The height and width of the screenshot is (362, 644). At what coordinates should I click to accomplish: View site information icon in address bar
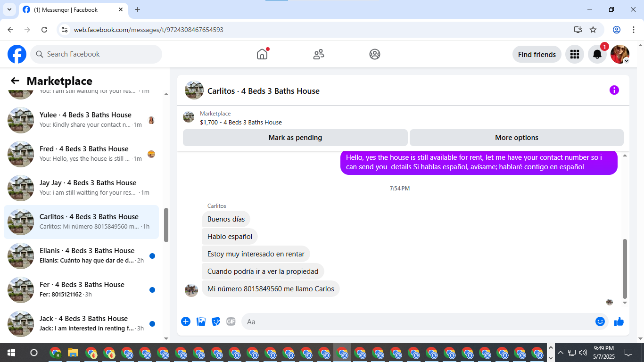65,30
